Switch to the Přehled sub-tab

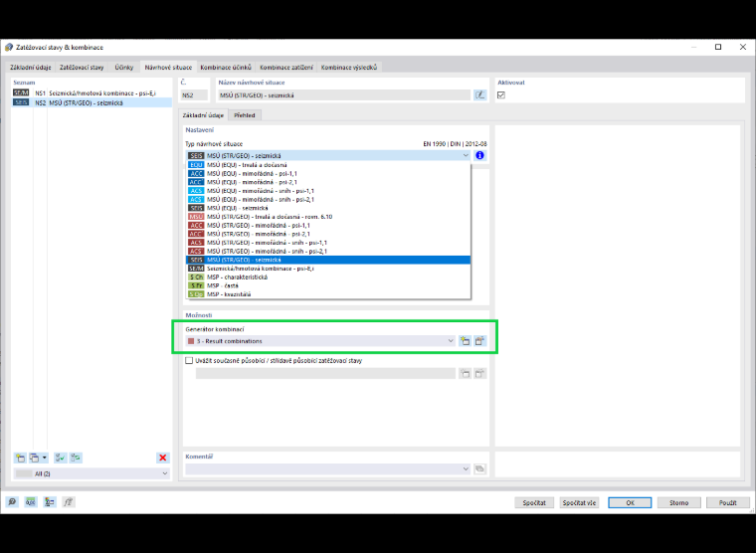[x=245, y=115]
